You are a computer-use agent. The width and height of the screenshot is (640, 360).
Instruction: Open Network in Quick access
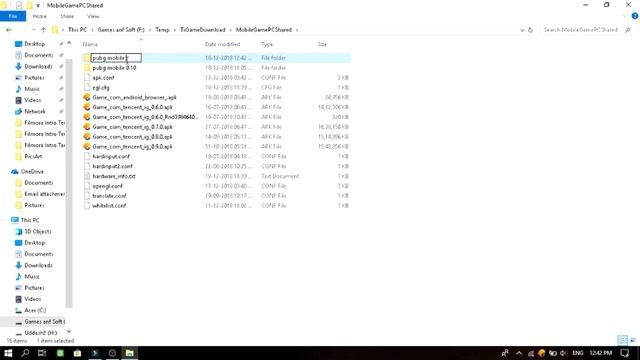pyautogui.click(x=35, y=111)
